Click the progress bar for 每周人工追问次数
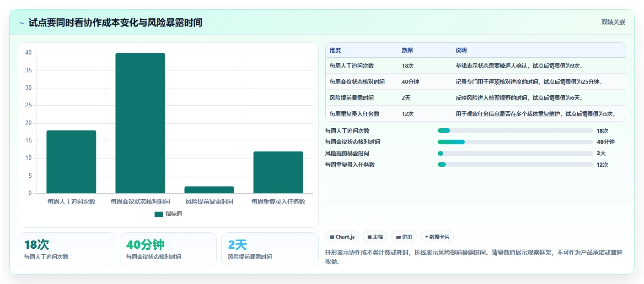644x284 pixels. [515, 131]
